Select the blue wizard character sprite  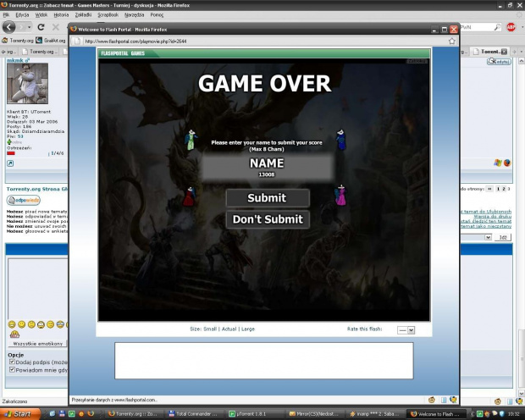(x=341, y=140)
